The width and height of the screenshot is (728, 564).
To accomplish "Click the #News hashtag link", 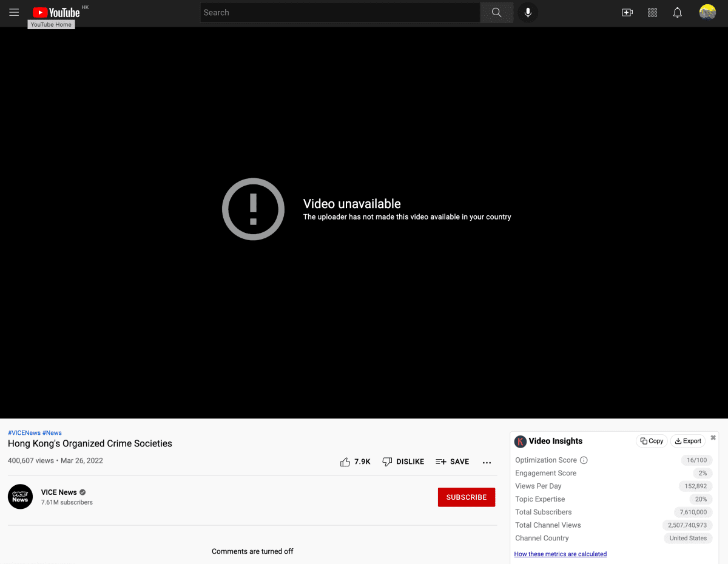I will click(x=52, y=433).
